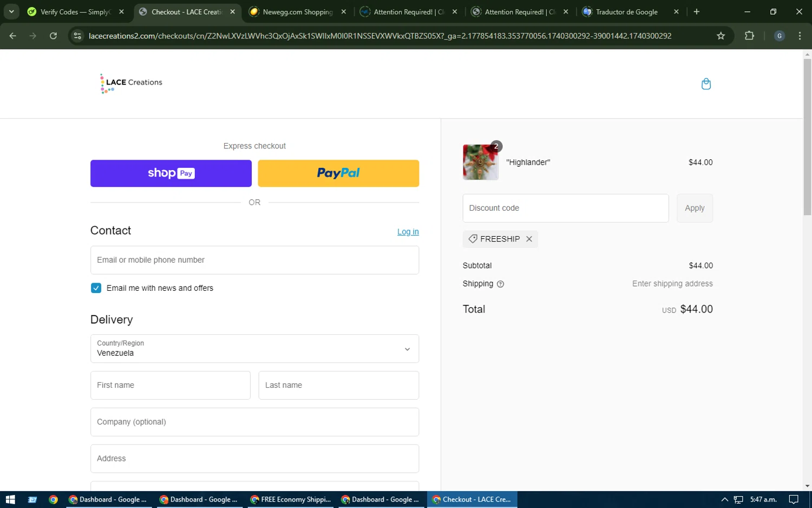Click the shipping info help icon
The height and width of the screenshot is (508, 812).
point(500,284)
